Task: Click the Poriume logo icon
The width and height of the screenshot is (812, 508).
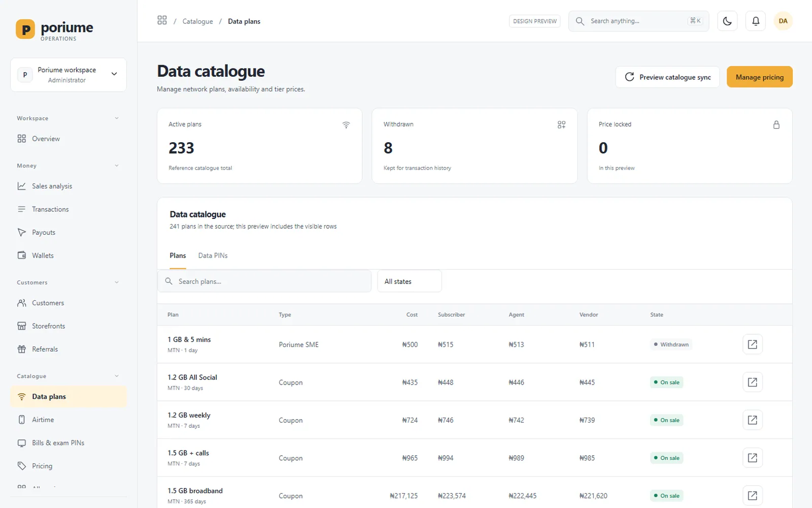Action: point(25,29)
